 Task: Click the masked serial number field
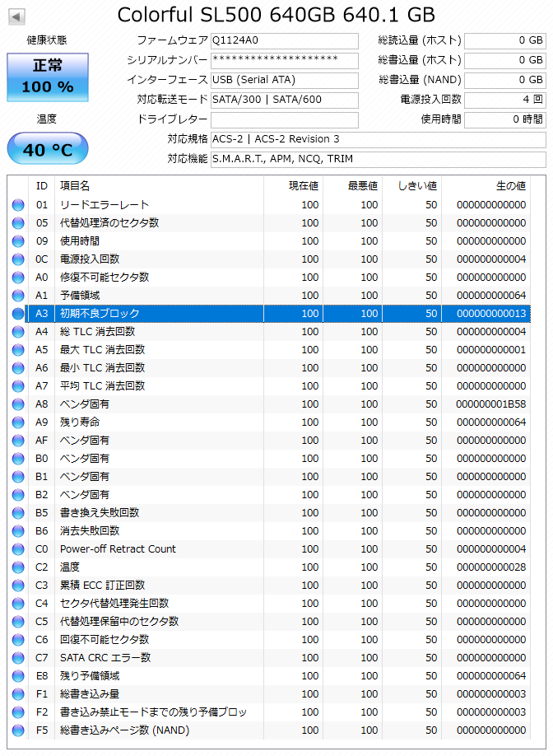click(x=285, y=60)
